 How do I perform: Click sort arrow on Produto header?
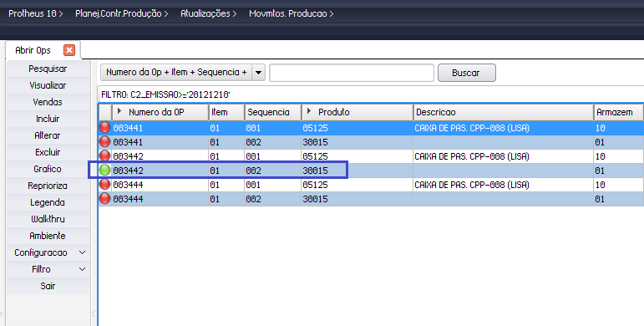point(309,111)
